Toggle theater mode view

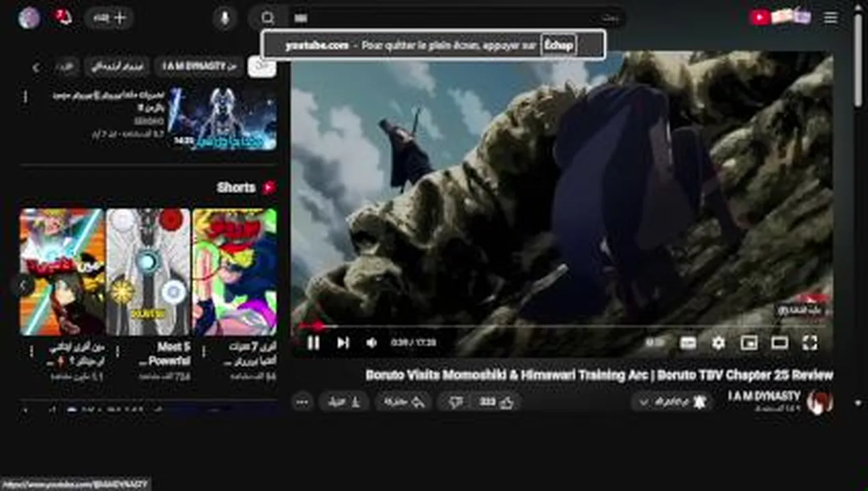pyautogui.click(x=779, y=343)
